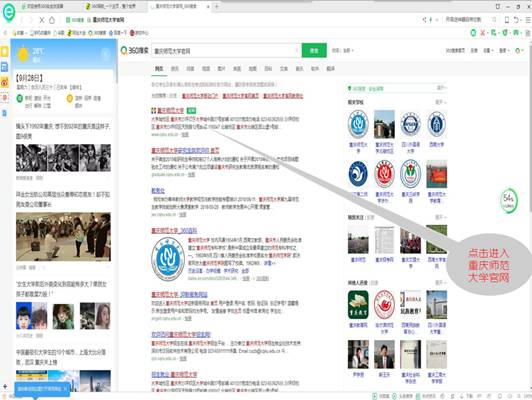Open dropdown arrow next to lightning icon
Screen dimensions: 532x400
pos(437,20)
